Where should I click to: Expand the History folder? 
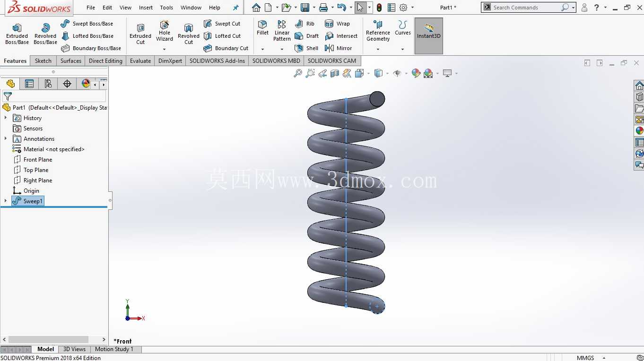click(6, 118)
